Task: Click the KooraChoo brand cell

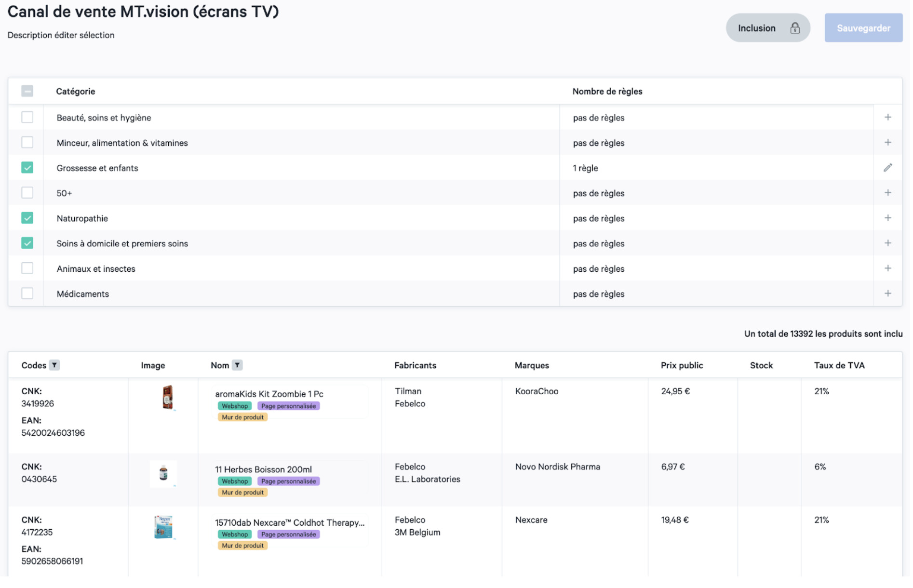Action: [537, 391]
